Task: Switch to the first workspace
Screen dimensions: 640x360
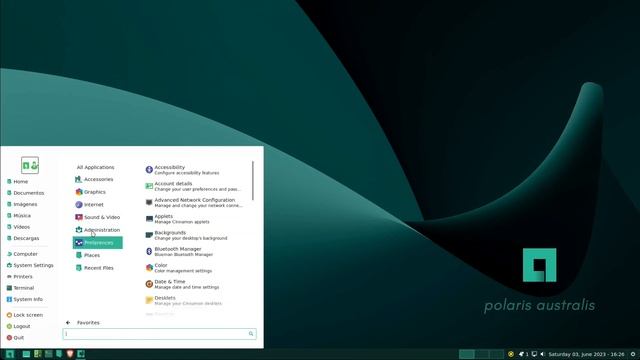Action: pos(467,354)
